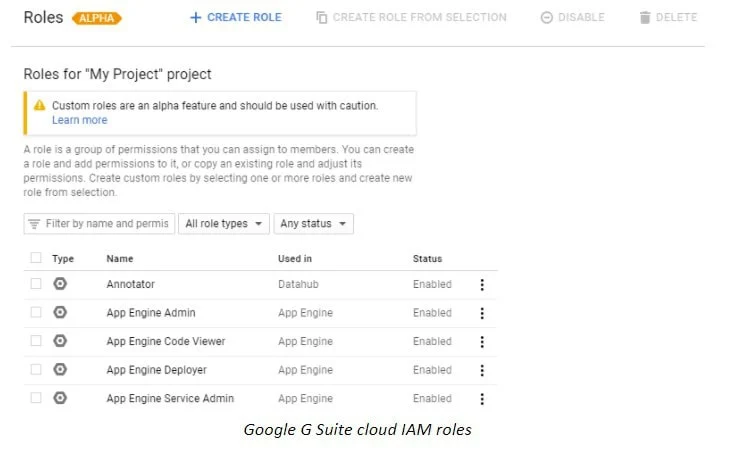This screenshot has height=453, width=729.
Task: Open the three-dot menu for Annotator
Action: [482, 285]
